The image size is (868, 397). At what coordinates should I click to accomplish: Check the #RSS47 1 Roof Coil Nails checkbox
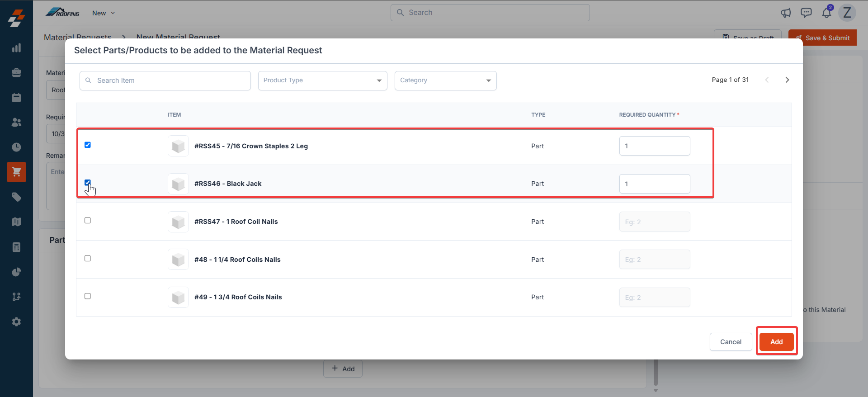[88, 220]
